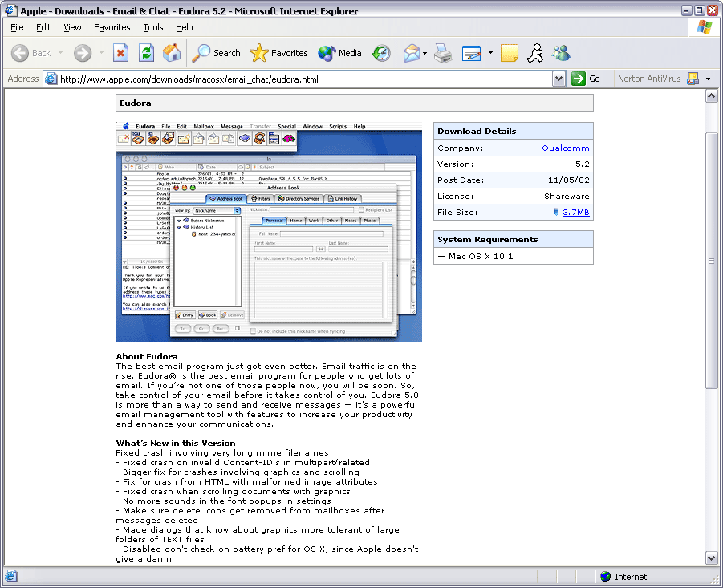Click the version value 5.2

point(583,164)
